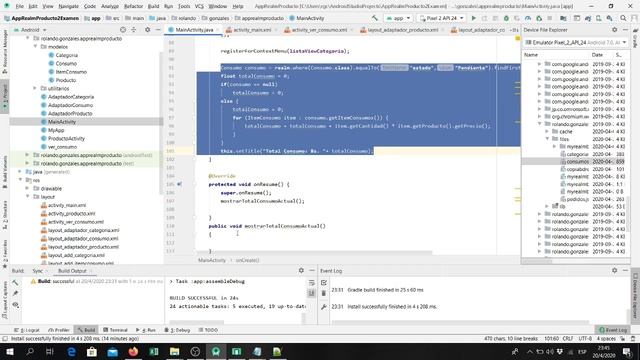Click the build output horizontal scrollbar
The image size is (640, 360).
click(x=197, y=322)
